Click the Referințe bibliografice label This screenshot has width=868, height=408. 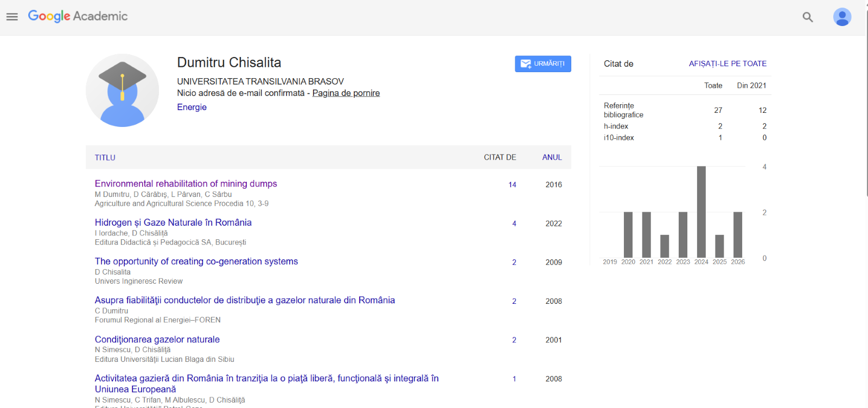coord(623,110)
